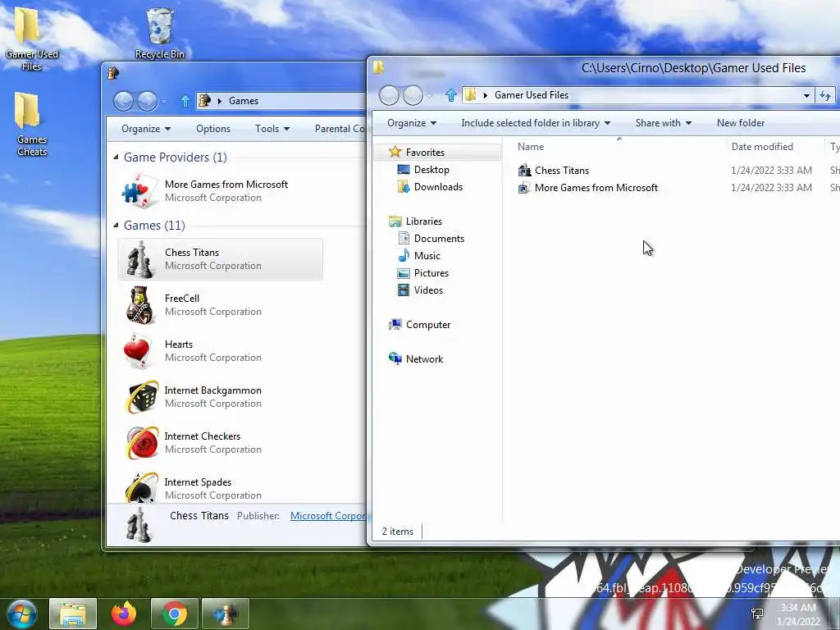
Task: Open Organize dropdown in Games window
Action: [146, 129]
